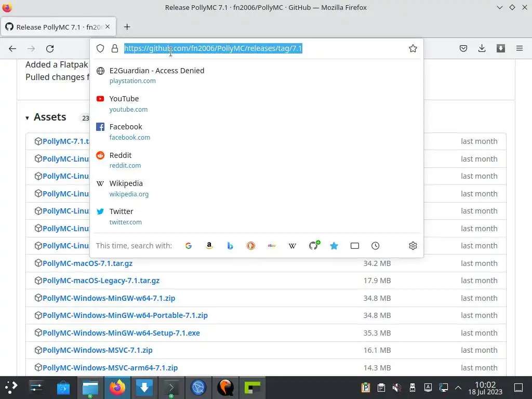Close the Release PollyMC 7.1 tab
This screenshot has width=532, height=399.
pyautogui.click(x=108, y=26)
